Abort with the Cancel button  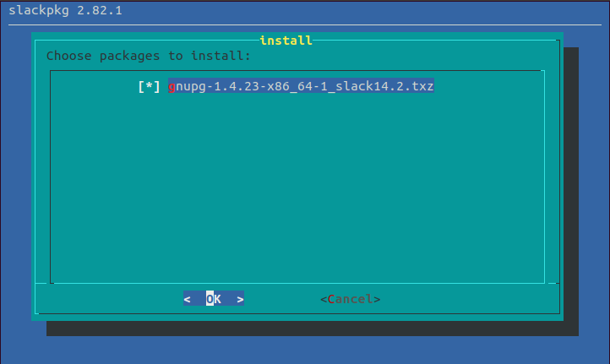pyautogui.click(x=350, y=299)
